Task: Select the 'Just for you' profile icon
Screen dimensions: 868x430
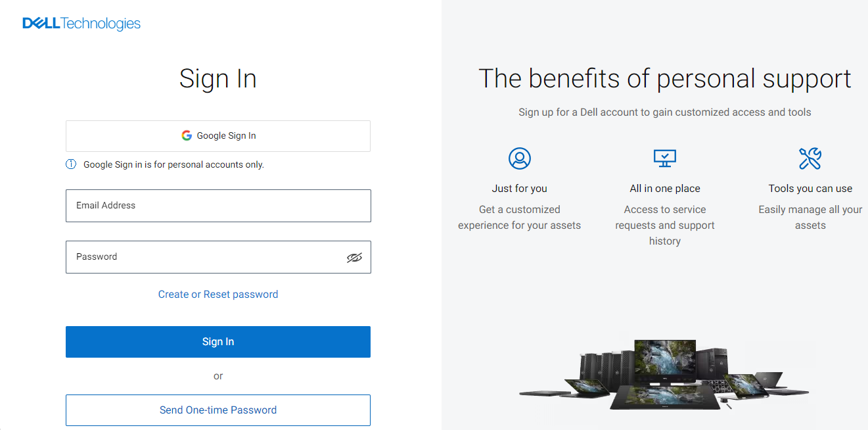Action: point(519,158)
